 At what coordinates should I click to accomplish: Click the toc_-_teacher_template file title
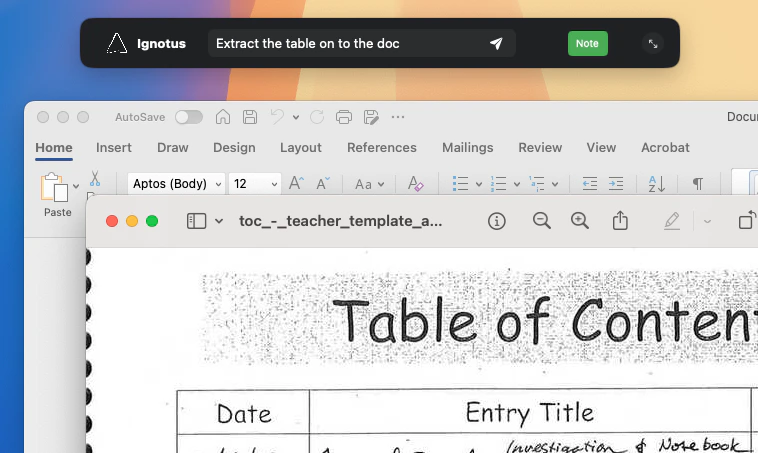coord(340,221)
